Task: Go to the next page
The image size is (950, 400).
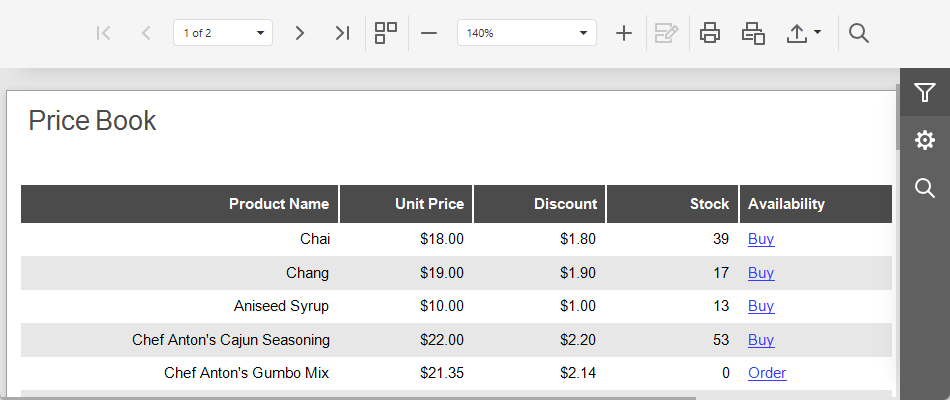Action: point(299,33)
